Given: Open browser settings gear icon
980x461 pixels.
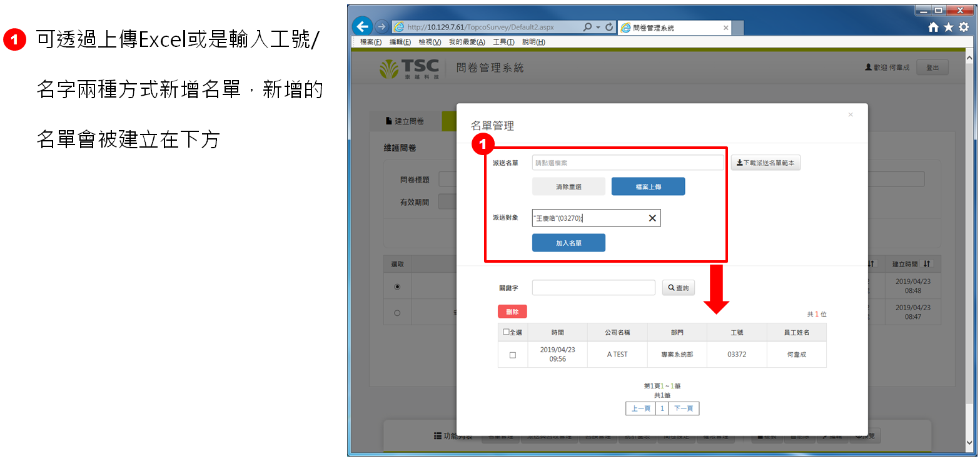Looking at the screenshot, I should pos(964,27).
